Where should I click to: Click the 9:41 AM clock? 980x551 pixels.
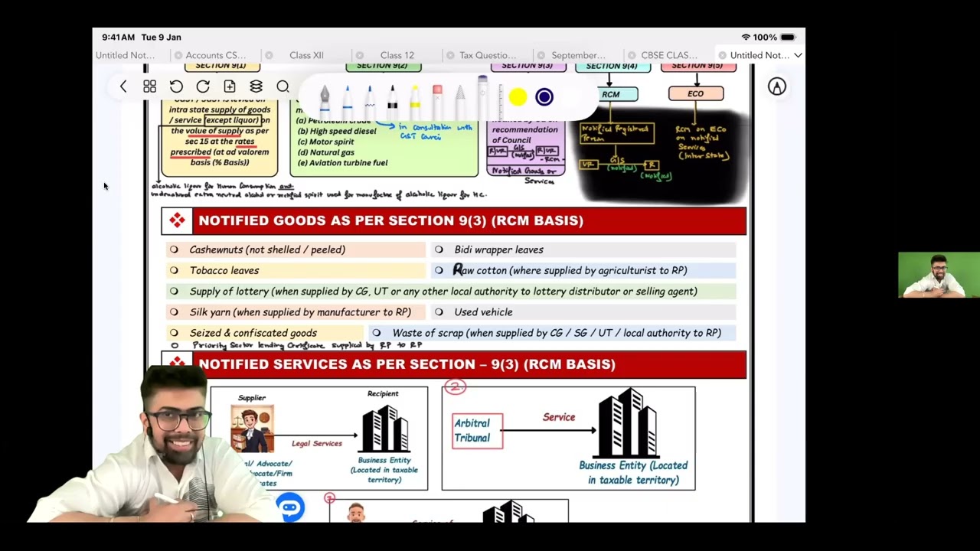(118, 37)
